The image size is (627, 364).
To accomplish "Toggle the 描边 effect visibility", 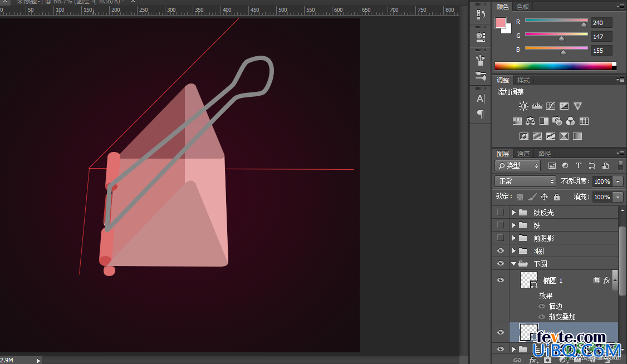I will click(x=542, y=306).
